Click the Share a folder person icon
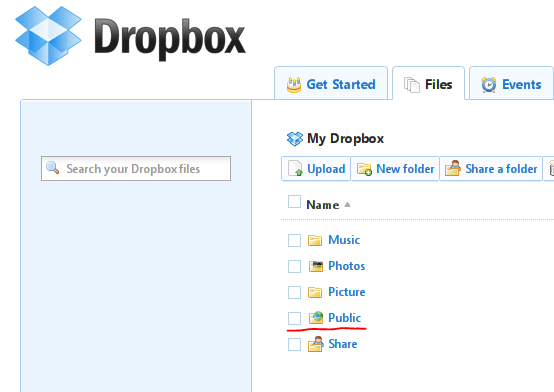 pos(453,168)
